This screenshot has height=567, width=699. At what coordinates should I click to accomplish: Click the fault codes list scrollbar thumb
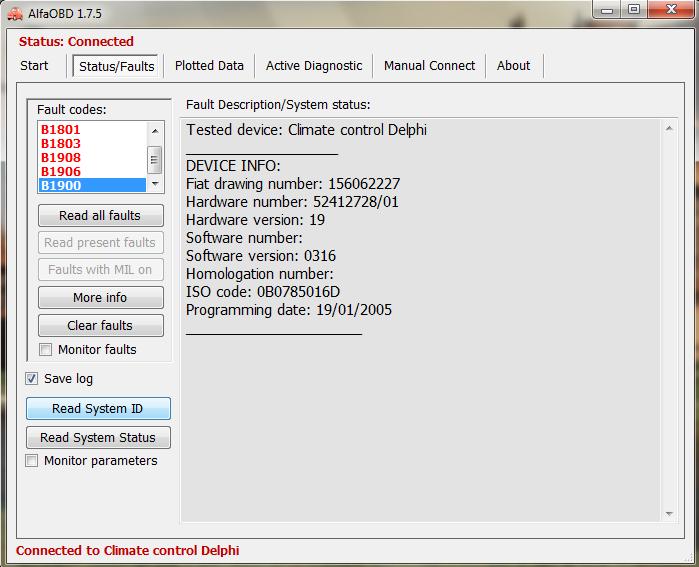154,160
